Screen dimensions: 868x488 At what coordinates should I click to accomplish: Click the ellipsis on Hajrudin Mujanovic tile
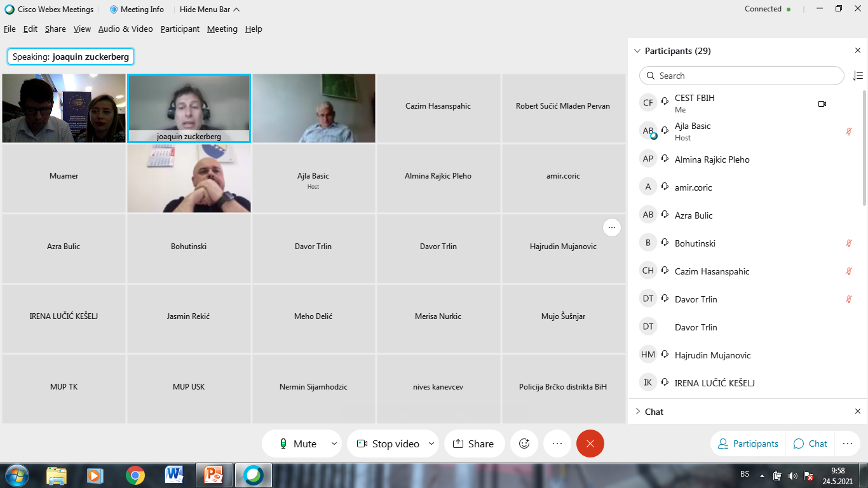coord(611,227)
